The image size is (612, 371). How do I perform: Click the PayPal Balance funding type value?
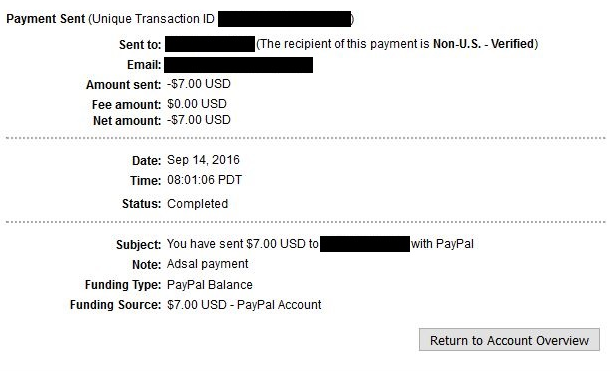click(x=210, y=285)
